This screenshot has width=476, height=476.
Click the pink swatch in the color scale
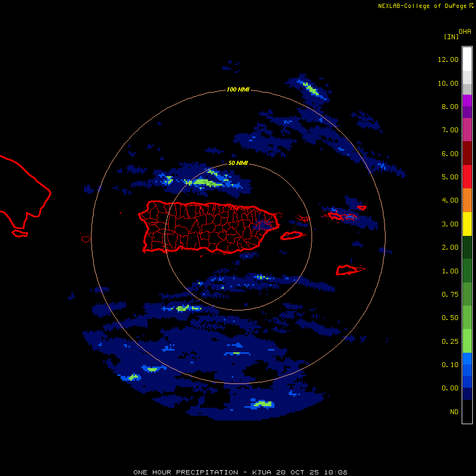(467, 130)
